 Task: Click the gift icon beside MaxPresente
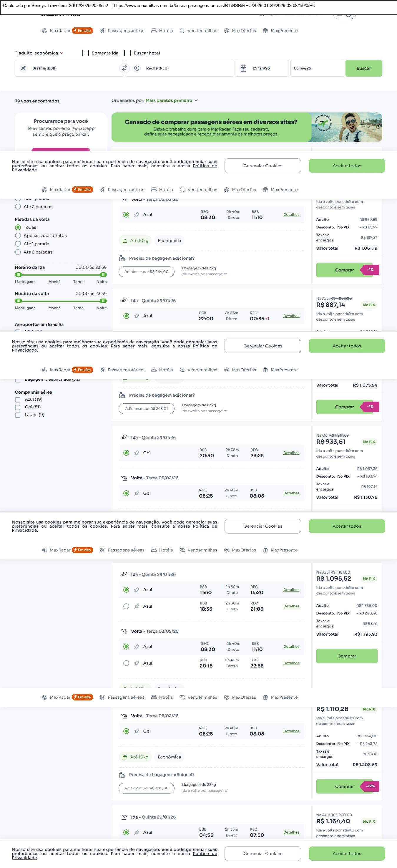[265, 31]
